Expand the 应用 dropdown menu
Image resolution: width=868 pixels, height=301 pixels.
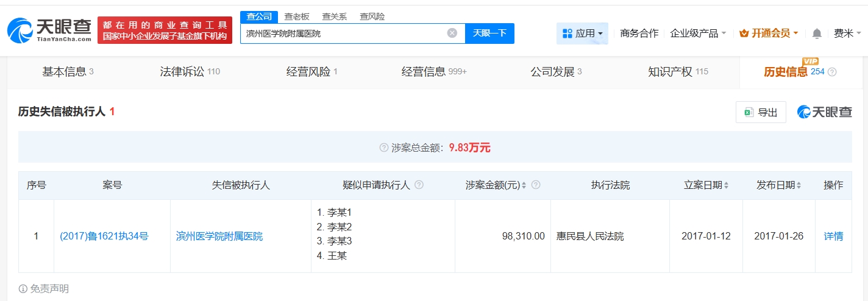point(582,34)
